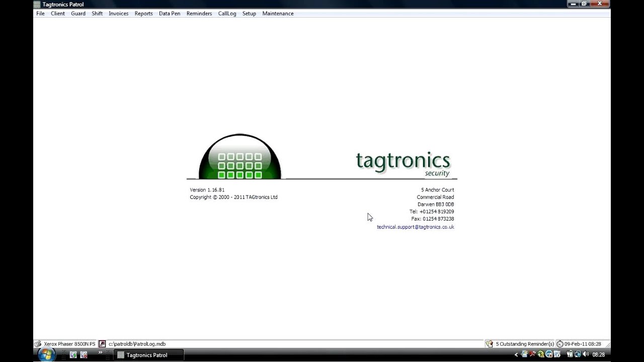Click the green arrow shield tray icon
Viewport: 644px width, 362px height.
pyautogui.click(x=541, y=355)
